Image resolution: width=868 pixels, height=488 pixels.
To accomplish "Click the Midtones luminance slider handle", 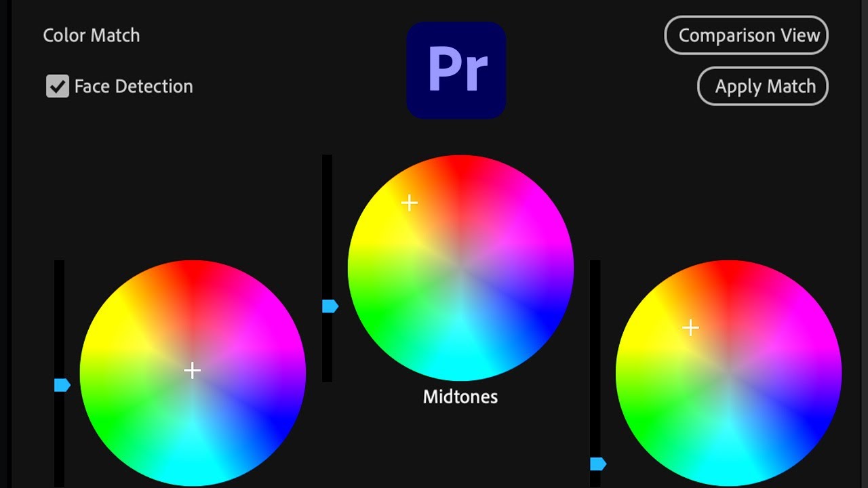I will [330, 306].
